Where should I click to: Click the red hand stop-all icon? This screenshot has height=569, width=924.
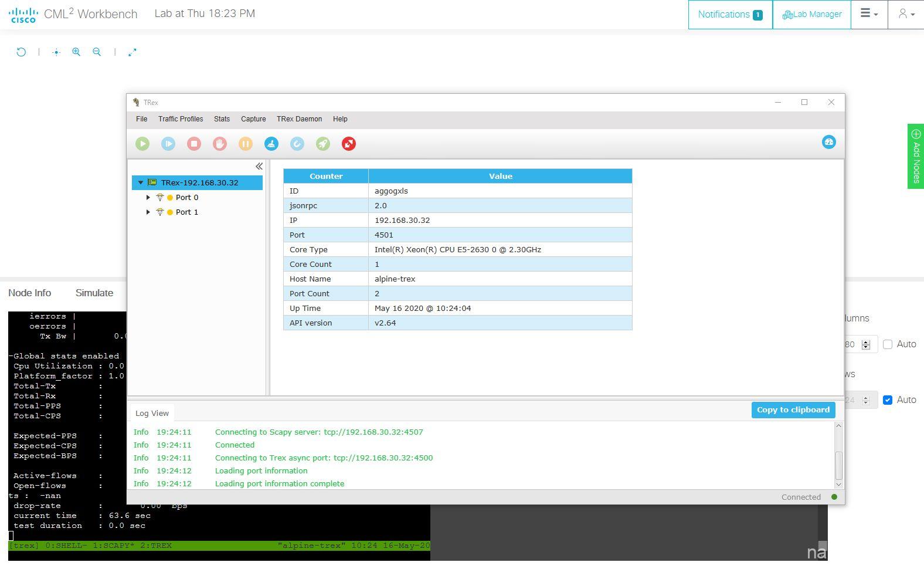coord(220,144)
